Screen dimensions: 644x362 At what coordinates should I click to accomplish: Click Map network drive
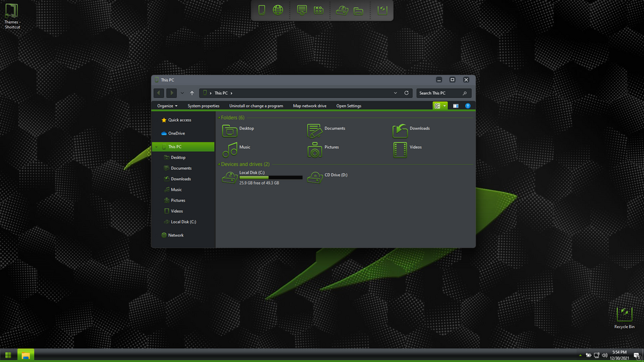(310, 106)
